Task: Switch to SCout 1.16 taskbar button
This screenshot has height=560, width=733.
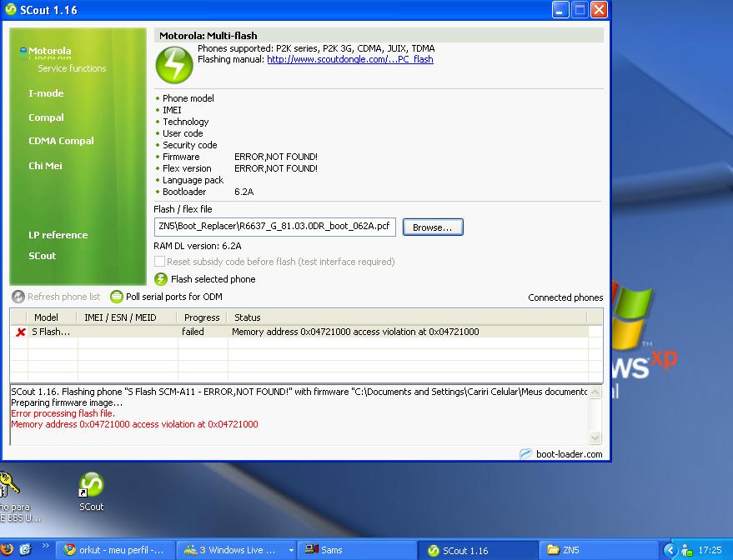Action: (477, 550)
